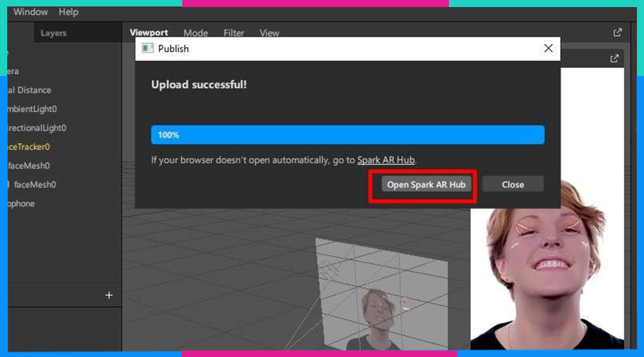The height and width of the screenshot is (357, 644).
Task: Select directionalLight0 in scene panel
Action: pyautogui.click(x=37, y=128)
